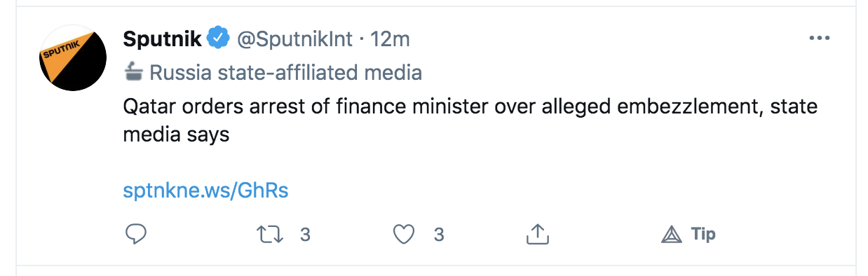Open the @SputnikInt handle link
This screenshot has width=868, height=276.
pos(294,39)
